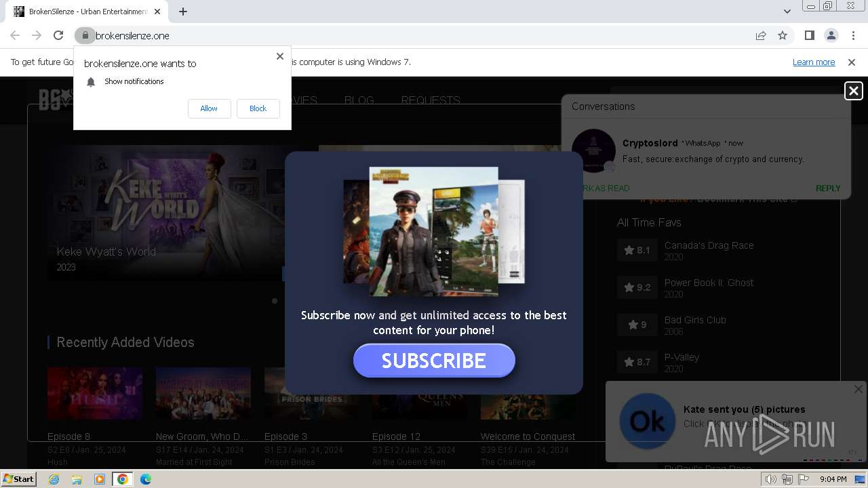The height and width of the screenshot is (488, 868).
Task: Click the address bar URL field
Action: tap(420, 35)
